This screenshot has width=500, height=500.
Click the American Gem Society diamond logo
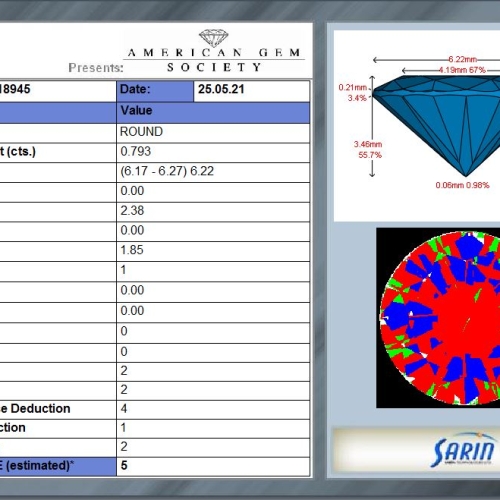[x=214, y=38]
